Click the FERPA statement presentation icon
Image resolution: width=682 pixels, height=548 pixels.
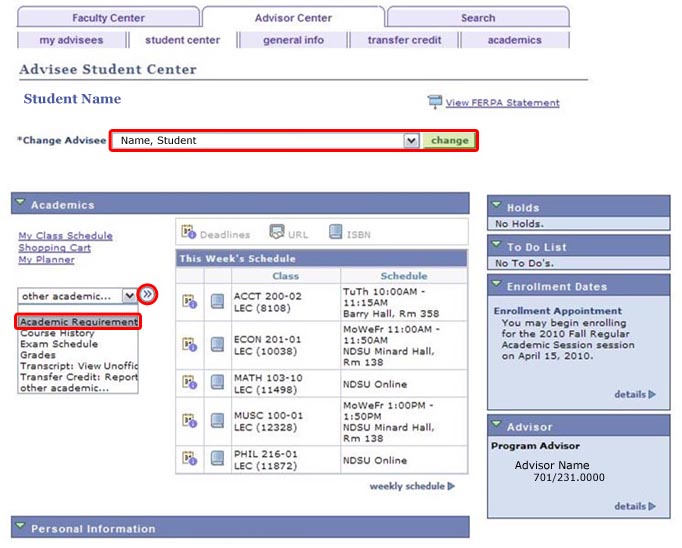pos(435,102)
